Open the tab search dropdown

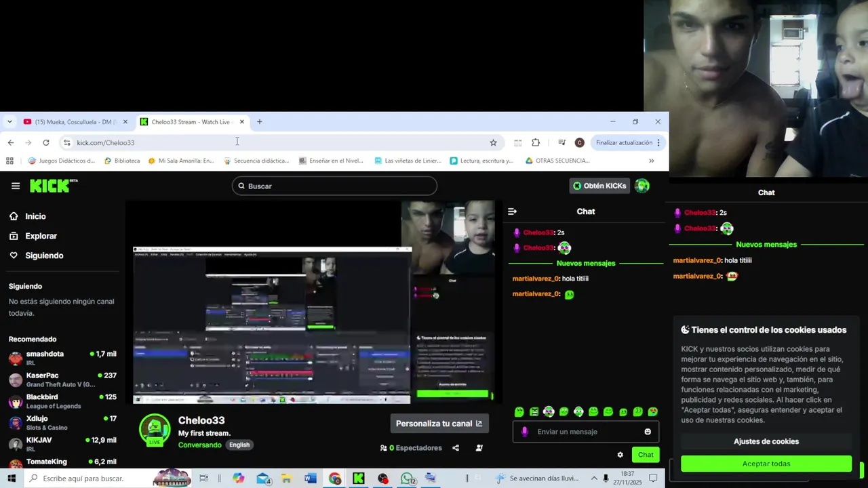[9, 122]
